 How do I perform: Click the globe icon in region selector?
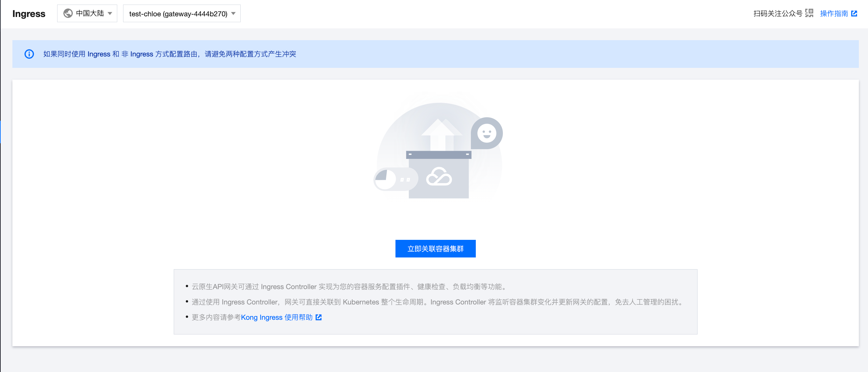click(x=68, y=13)
